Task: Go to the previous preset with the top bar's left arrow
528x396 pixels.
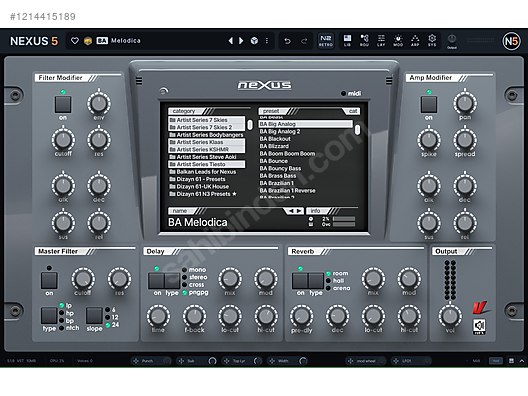Action: tap(231, 41)
